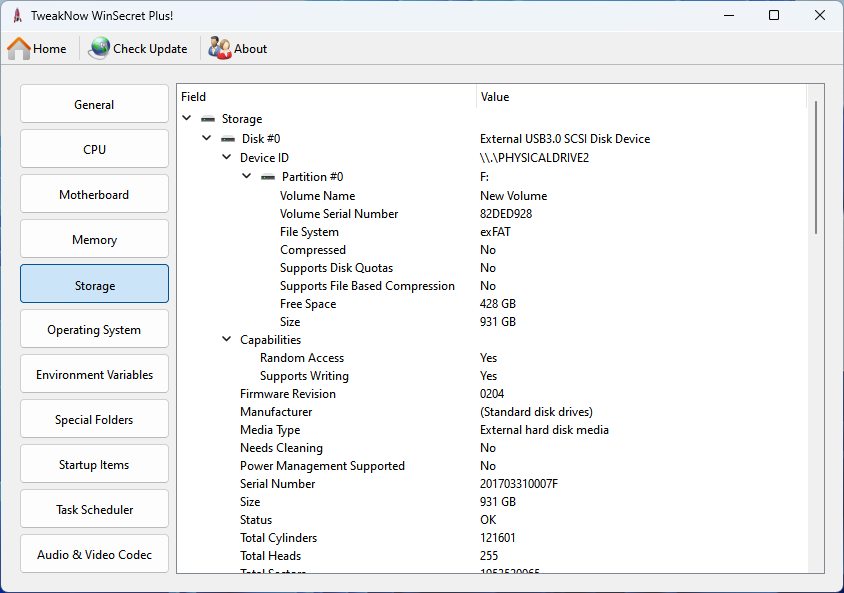Screen dimensions: 844x593
Task: Open the Motherboard section
Action: coord(94,194)
